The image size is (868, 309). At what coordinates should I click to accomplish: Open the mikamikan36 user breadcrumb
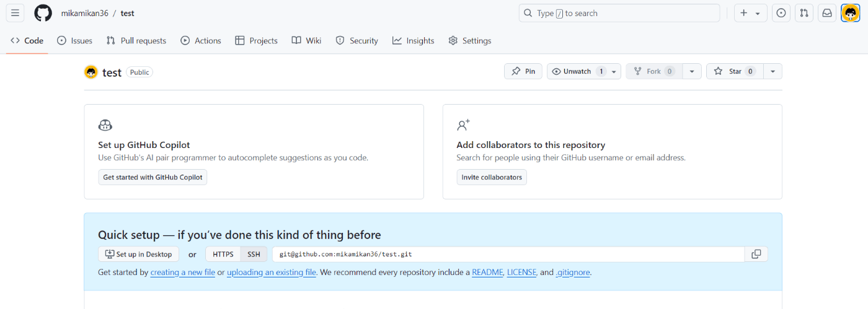click(x=84, y=13)
